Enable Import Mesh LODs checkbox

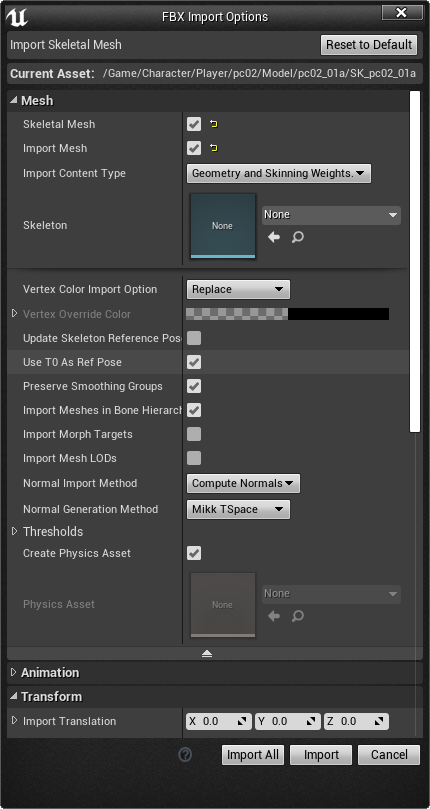pyautogui.click(x=194, y=458)
